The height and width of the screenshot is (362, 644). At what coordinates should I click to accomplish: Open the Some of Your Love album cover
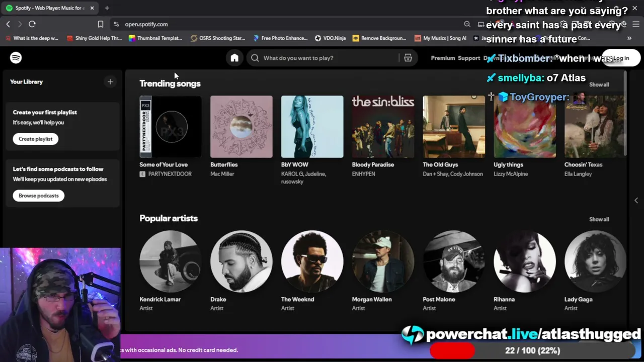click(171, 127)
